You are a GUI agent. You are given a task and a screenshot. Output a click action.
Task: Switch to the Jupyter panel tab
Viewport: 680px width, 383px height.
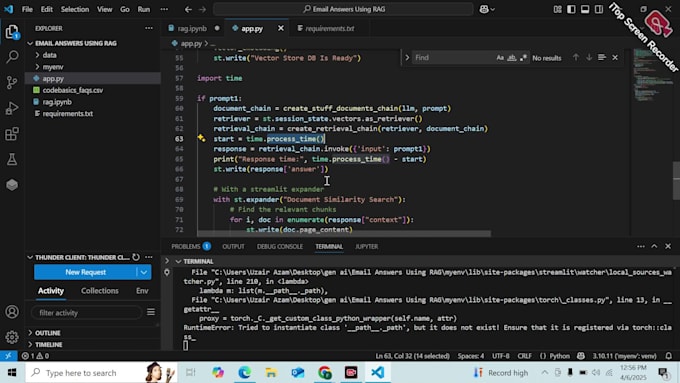pyautogui.click(x=366, y=246)
